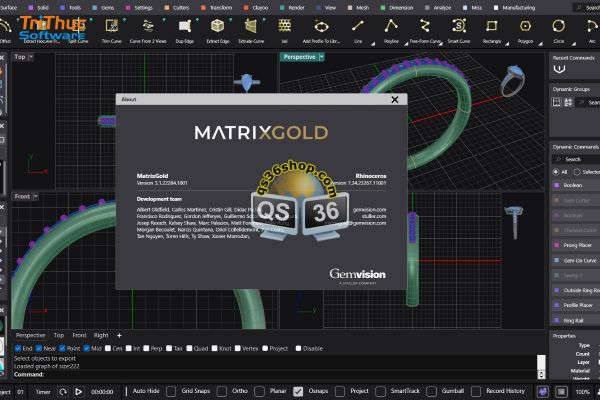Switch to the Right viewport tab
600x400 pixels.
(x=101, y=335)
